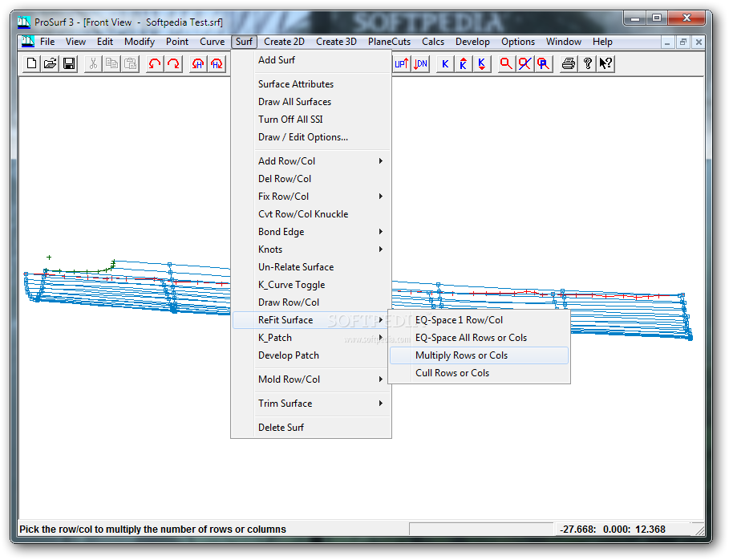Click the redo history icon marked H
The height and width of the screenshot is (560, 729).
217,63
